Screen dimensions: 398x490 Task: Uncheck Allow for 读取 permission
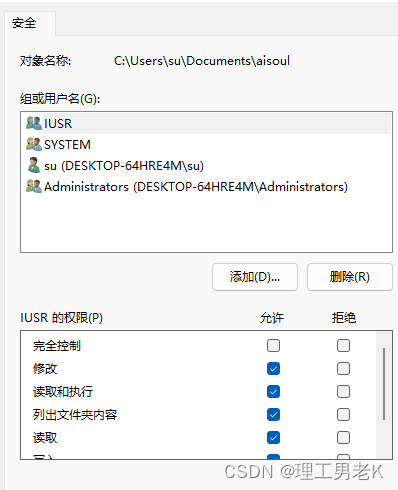(273, 438)
